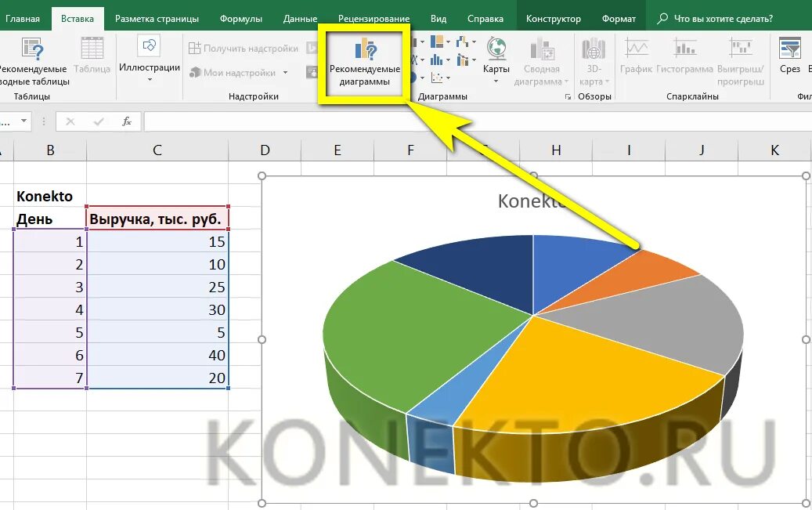The image size is (812, 510).
Task: Expand the Иллюстрации dropdown
Action: coord(150,80)
